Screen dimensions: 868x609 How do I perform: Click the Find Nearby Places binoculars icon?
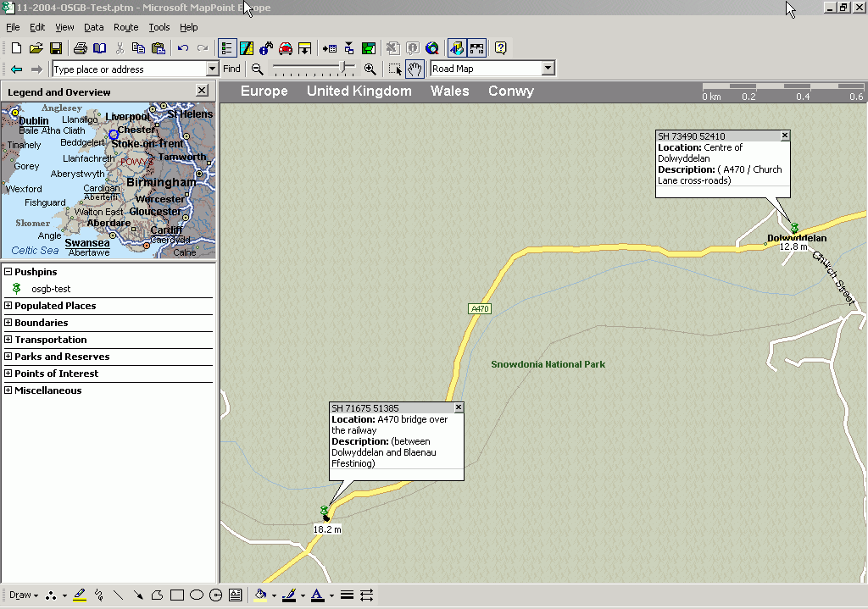266,48
